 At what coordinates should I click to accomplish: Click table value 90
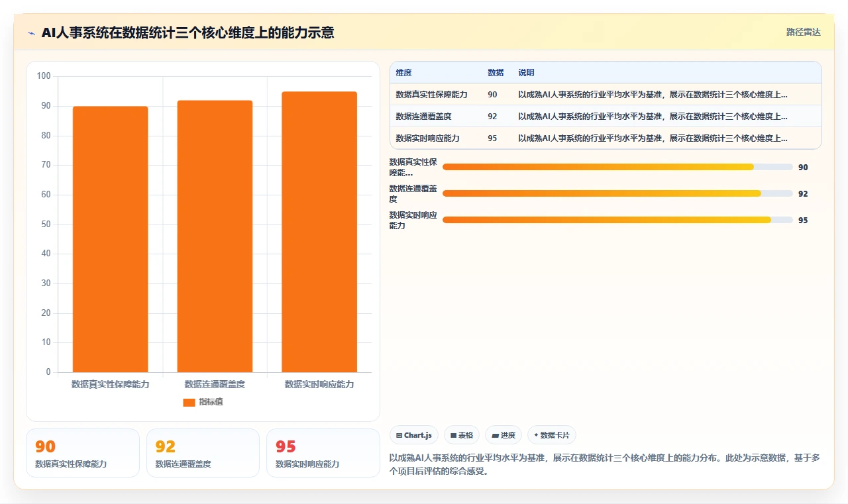pos(492,95)
